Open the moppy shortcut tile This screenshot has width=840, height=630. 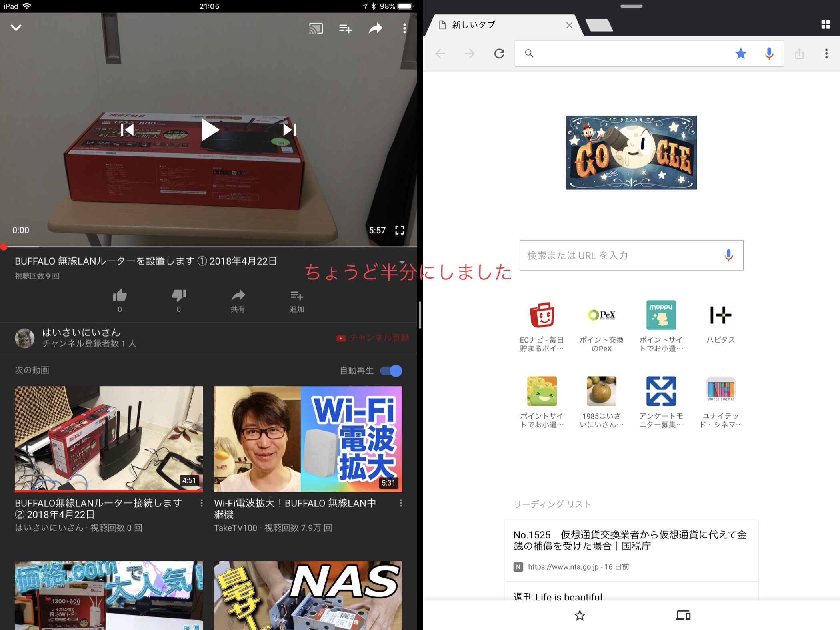coord(661,327)
